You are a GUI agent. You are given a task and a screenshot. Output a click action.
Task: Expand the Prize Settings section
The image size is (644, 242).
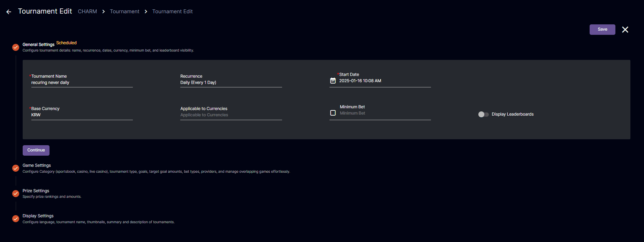[x=36, y=191]
